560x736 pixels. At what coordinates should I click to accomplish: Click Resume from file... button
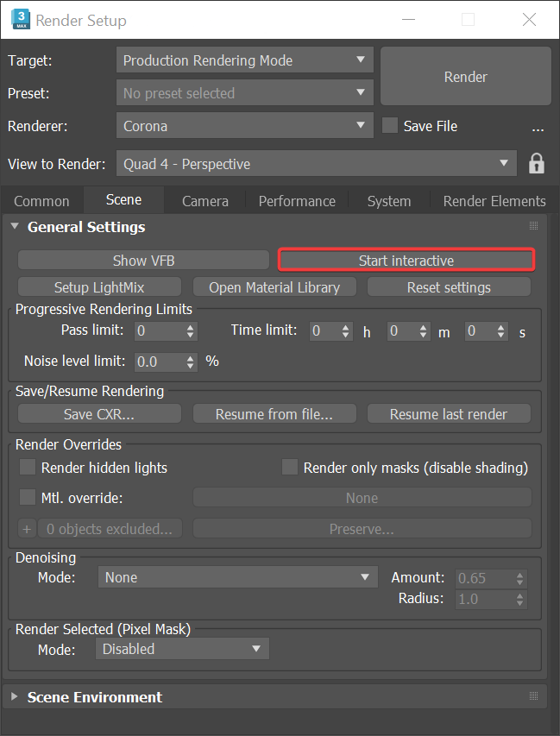274,414
